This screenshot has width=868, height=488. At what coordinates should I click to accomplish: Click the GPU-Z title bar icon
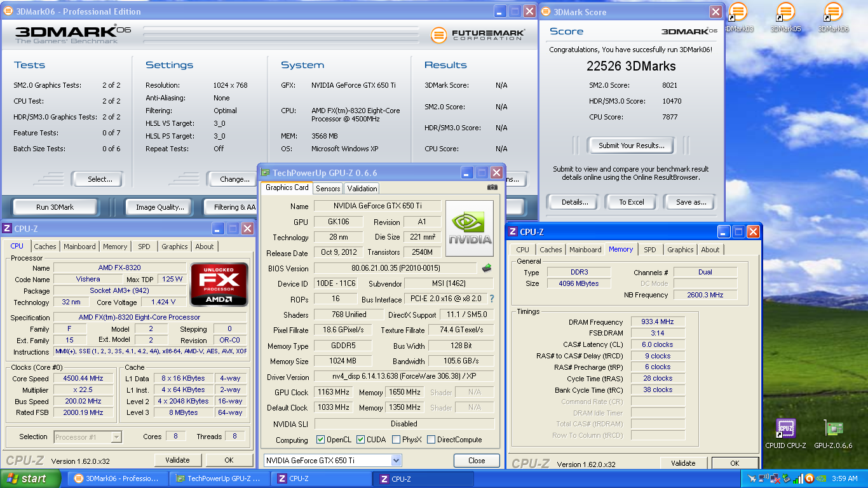(265, 172)
